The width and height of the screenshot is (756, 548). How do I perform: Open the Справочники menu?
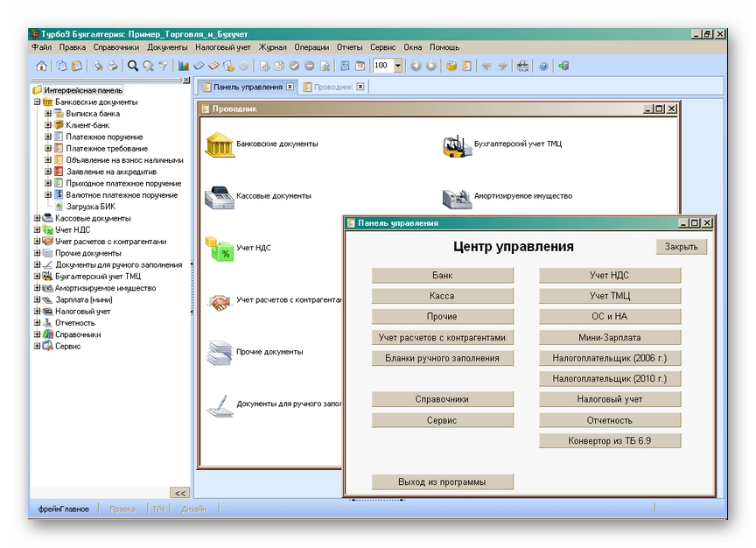pyautogui.click(x=116, y=47)
